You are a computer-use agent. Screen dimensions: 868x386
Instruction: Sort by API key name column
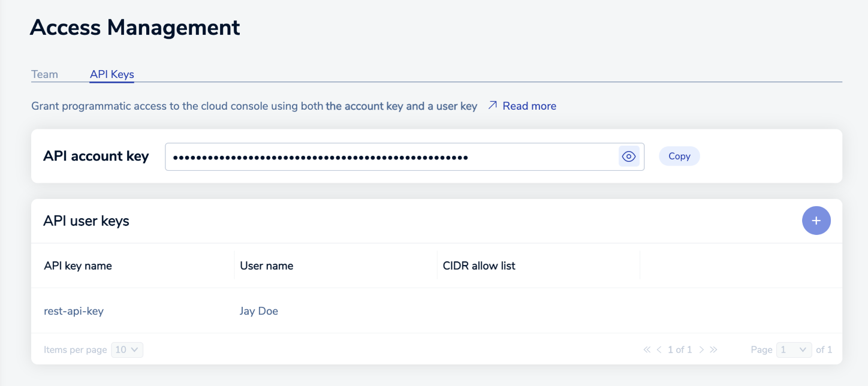click(78, 266)
